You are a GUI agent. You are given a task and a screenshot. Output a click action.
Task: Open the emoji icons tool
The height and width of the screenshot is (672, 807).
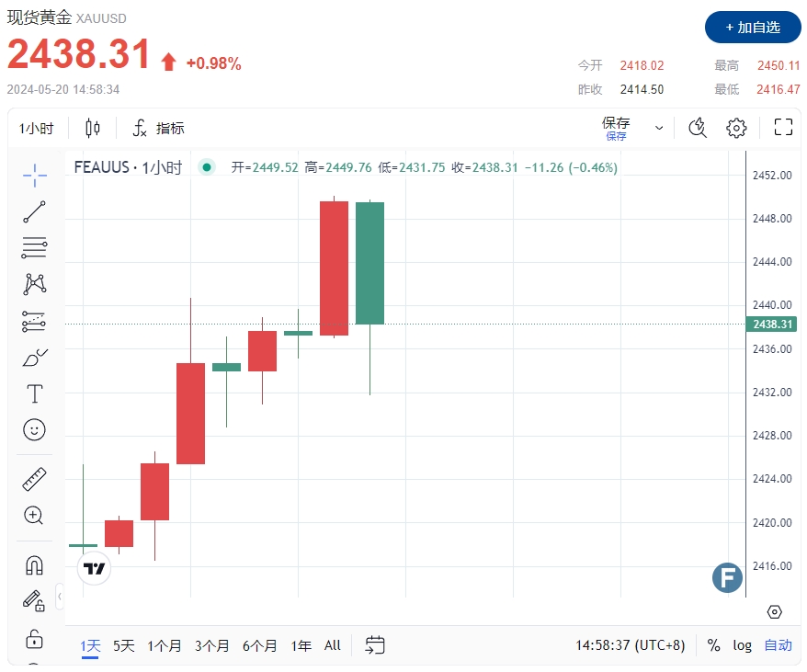click(x=35, y=430)
